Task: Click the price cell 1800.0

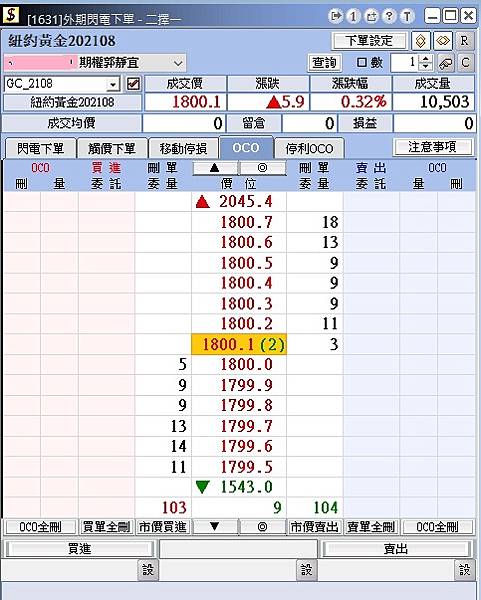Action: (x=239, y=364)
